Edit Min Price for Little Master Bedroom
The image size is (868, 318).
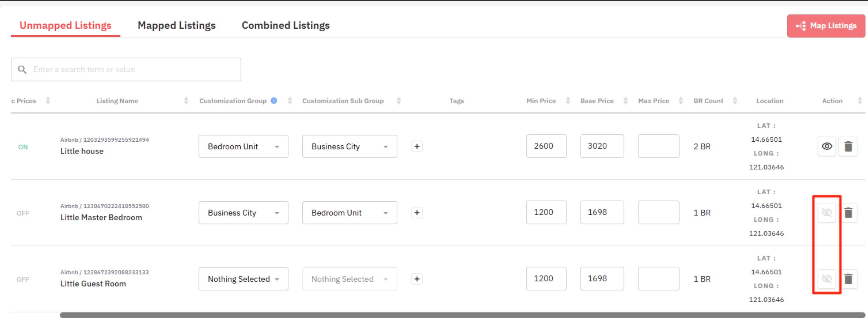pos(546,212)
